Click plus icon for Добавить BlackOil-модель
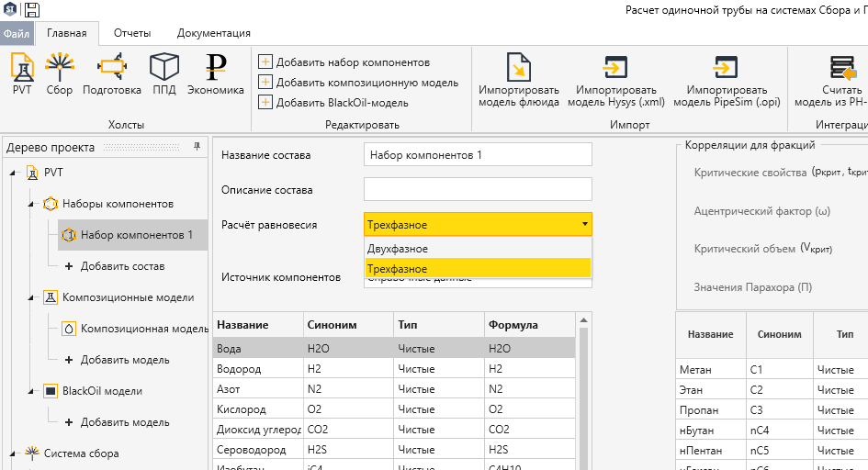This screenshot has height=470, width=868. 265,102
